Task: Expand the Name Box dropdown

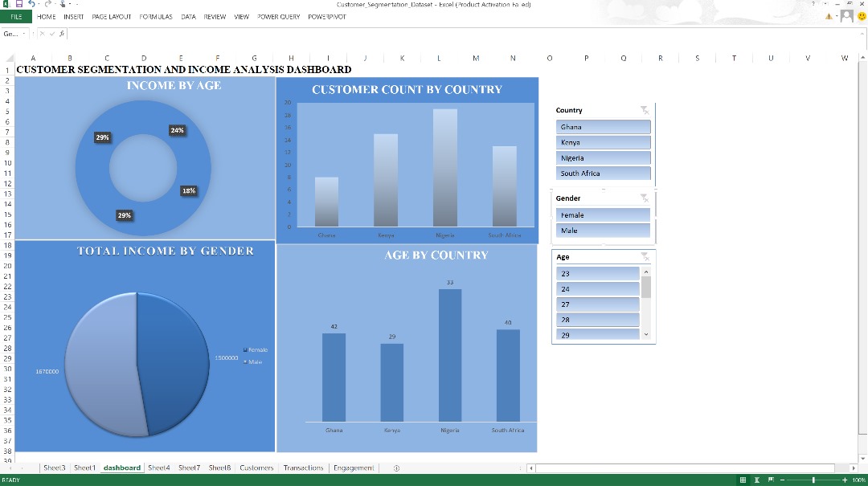Action: point(24,34)
